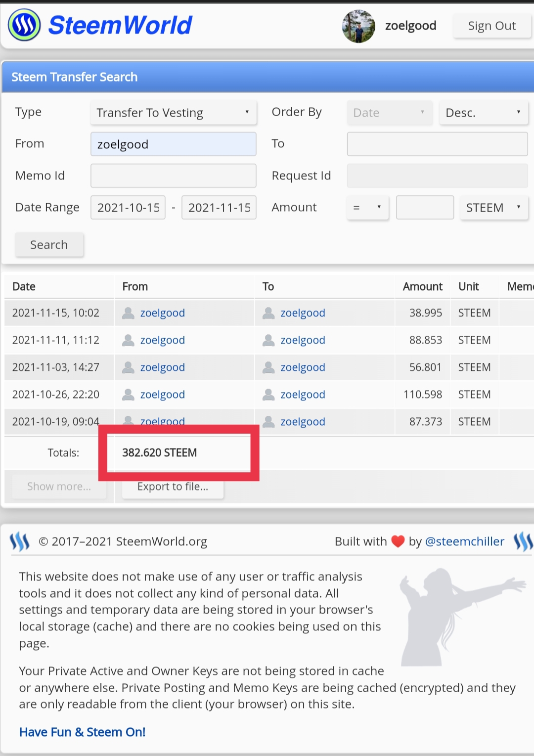Open the zoelgood profile avatar
The width and height of the screenshot is (534, 756).
pos(358,26)
